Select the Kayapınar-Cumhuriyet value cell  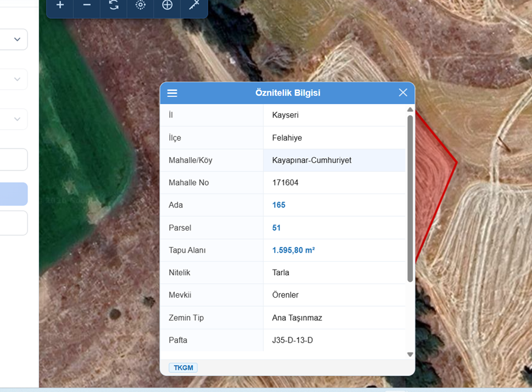coord(335,160)
